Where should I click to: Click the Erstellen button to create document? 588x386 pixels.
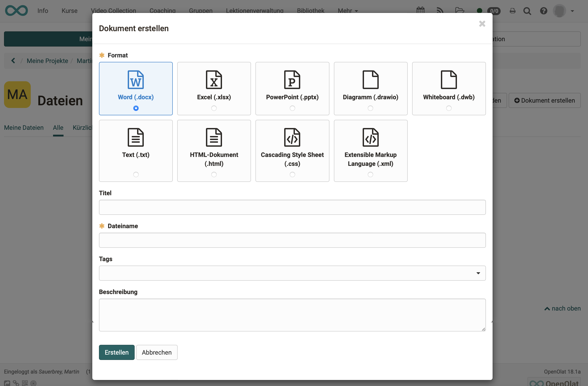coord(117,352)
